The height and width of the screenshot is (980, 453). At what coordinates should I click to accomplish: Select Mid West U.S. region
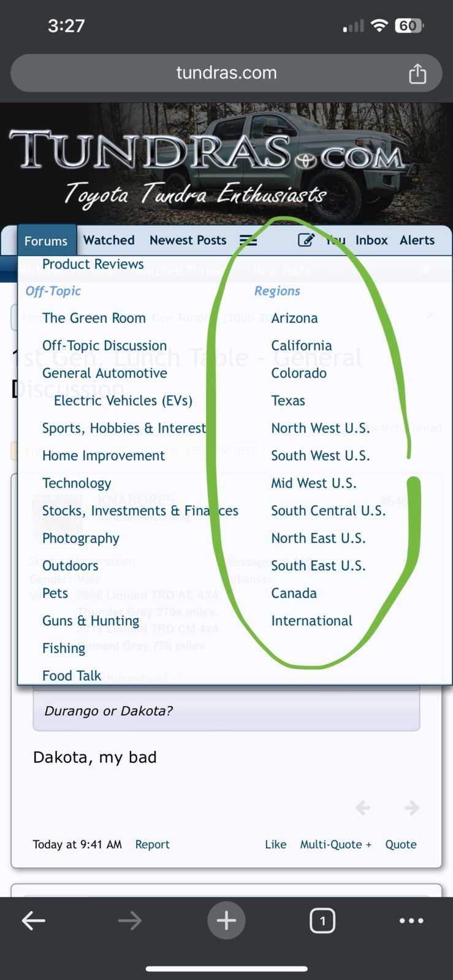[314, 484]
